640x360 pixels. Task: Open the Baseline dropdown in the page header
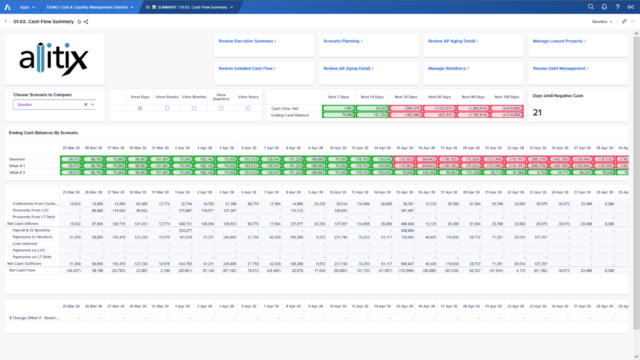tap(602, 22)
